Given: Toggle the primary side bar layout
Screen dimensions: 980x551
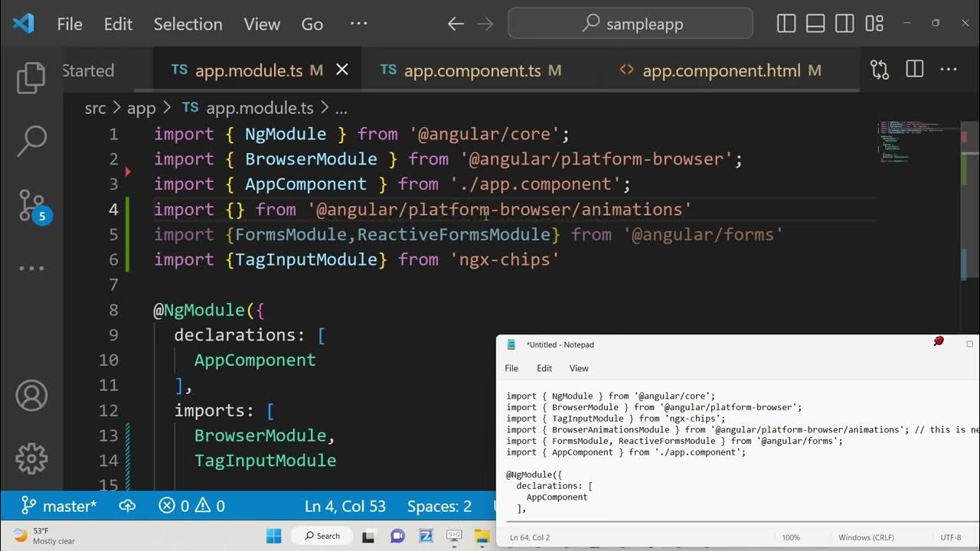Looking at the screenshot, I should (x=786, y=24).
